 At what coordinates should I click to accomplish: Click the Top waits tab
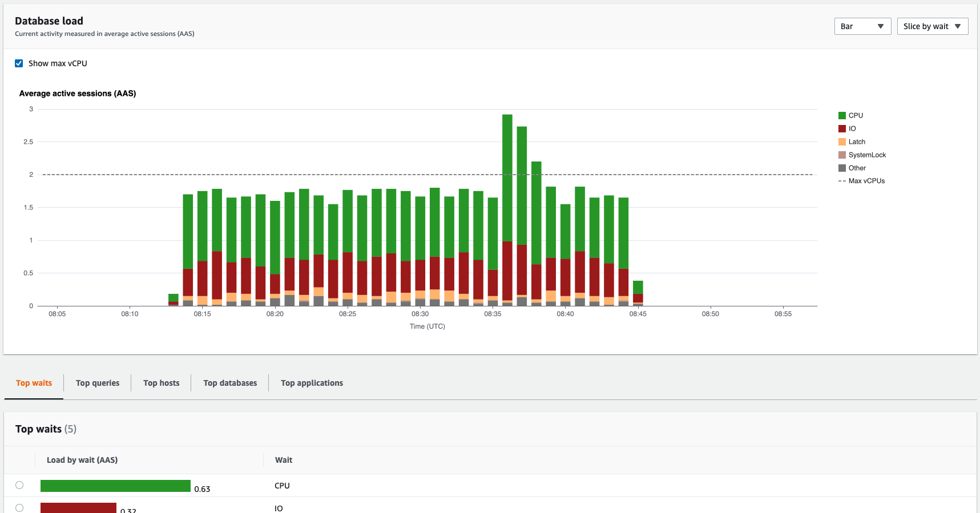pos(34,383)
